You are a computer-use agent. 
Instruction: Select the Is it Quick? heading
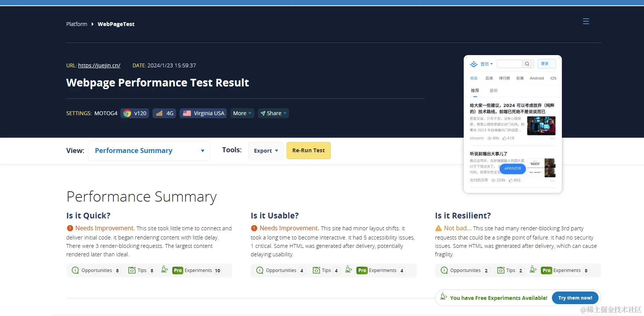coord(88,216)
